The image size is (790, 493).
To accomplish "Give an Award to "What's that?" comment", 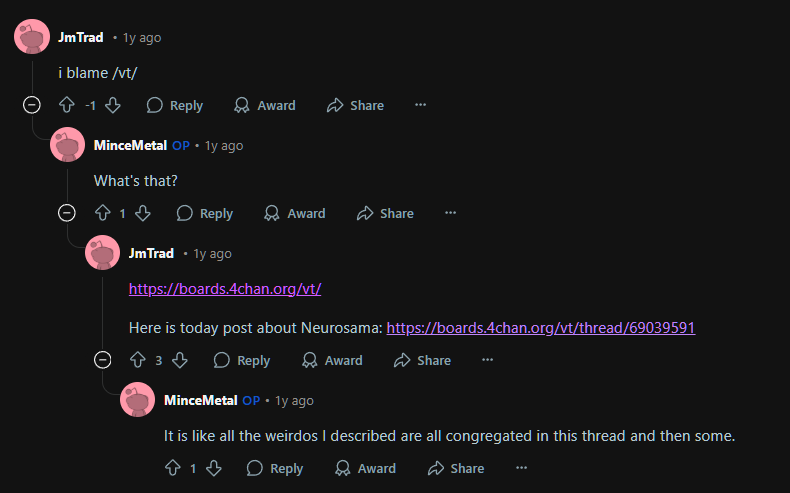I will (x=294, y=213).
